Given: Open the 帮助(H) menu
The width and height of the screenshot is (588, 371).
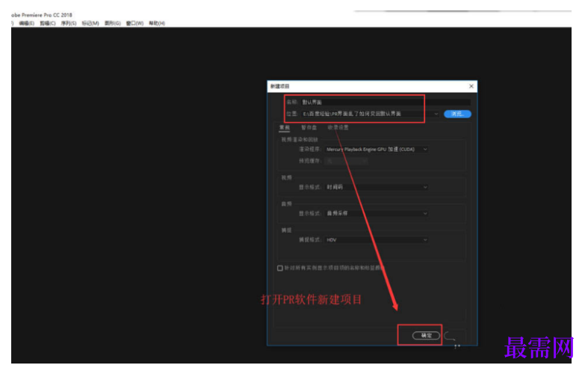Looking at the screenshot, I should click(157, 23).
